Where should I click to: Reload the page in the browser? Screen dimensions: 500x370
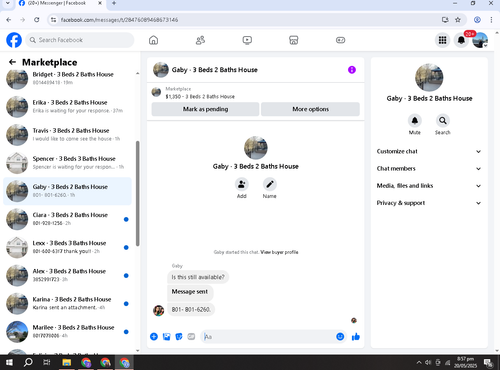[x=37, y=20]
